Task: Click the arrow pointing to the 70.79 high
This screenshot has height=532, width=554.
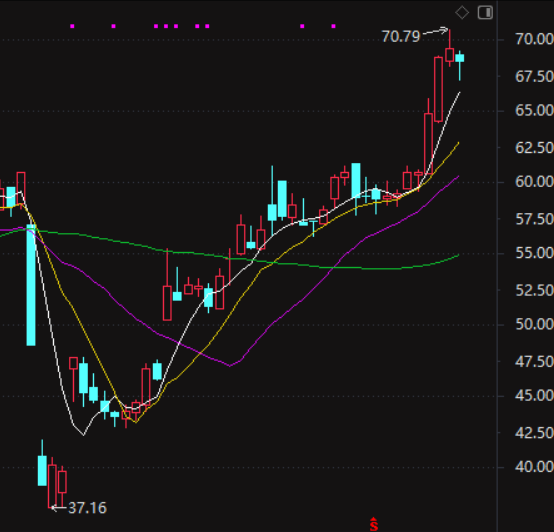Action: pos(435,31)
